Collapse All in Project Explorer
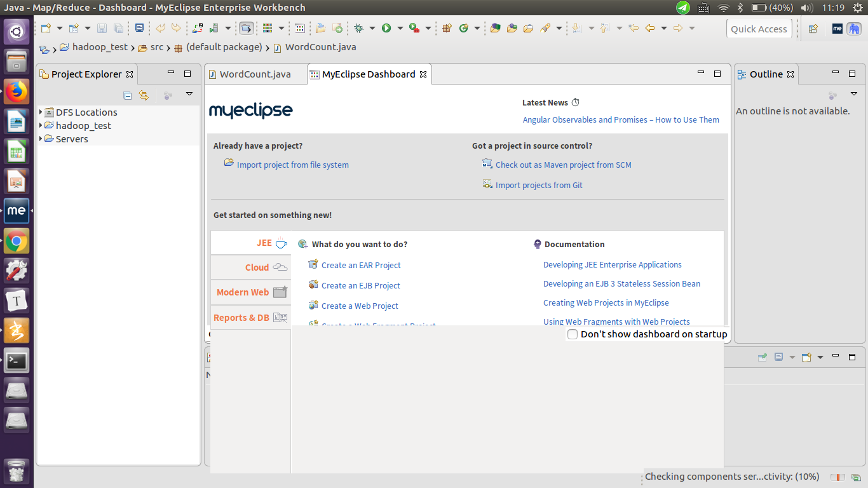Viewport: 868px width, 488px height. click(x=127, y=95)
